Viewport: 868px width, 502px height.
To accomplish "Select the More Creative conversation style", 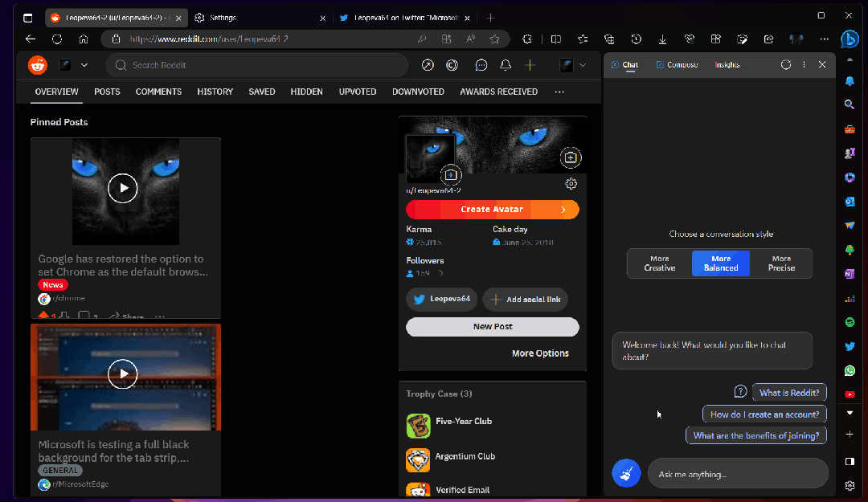I will click(x=659, y=263).
